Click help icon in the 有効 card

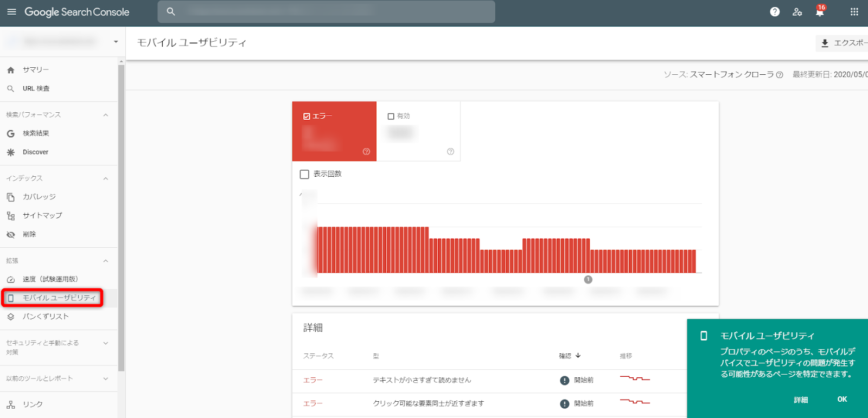coord(450,152)
